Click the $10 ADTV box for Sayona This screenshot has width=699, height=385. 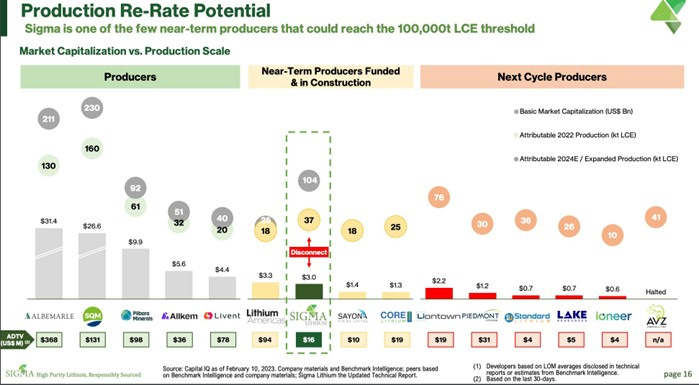353,340
